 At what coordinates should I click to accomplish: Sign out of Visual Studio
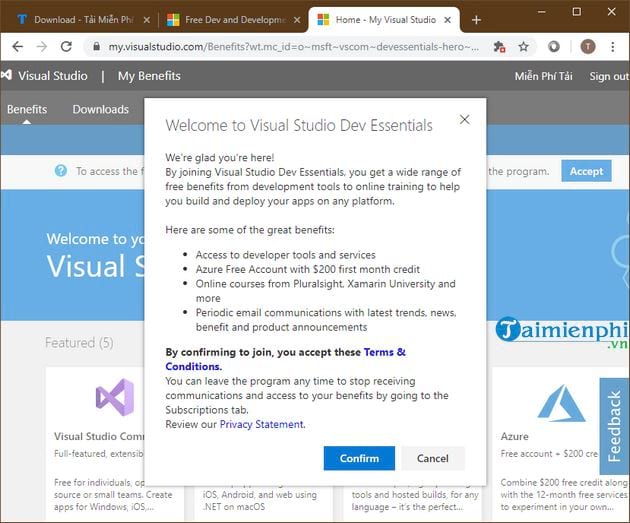pos(609,76)
